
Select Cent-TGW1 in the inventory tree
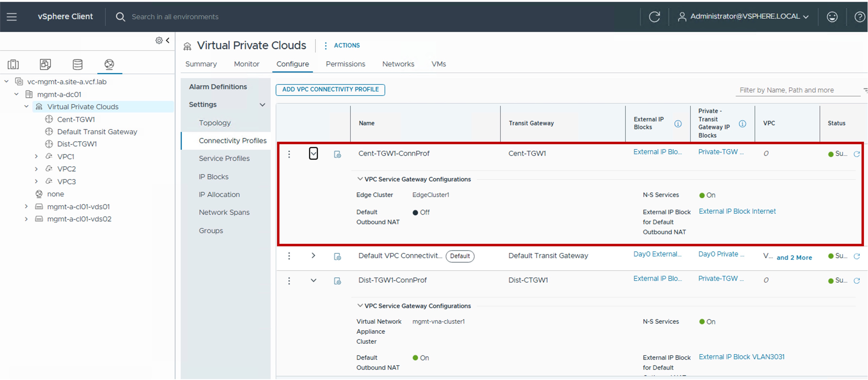(76, 119)
